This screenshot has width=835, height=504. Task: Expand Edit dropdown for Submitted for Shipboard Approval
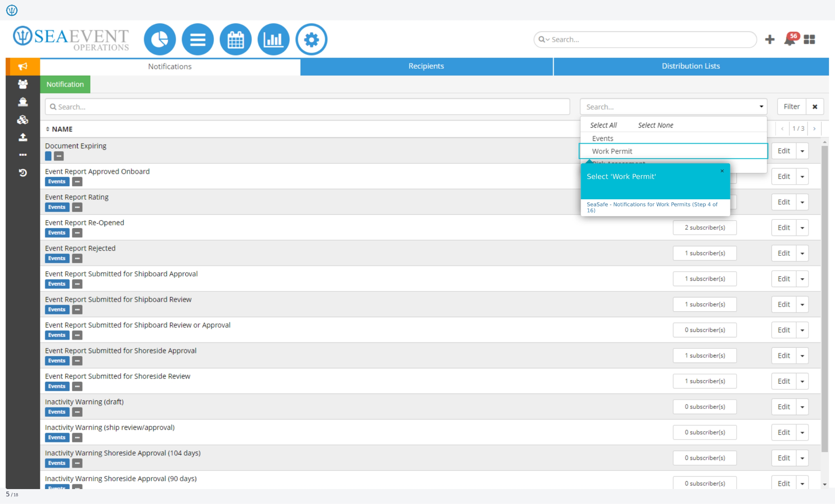click(x=802, y=279)
